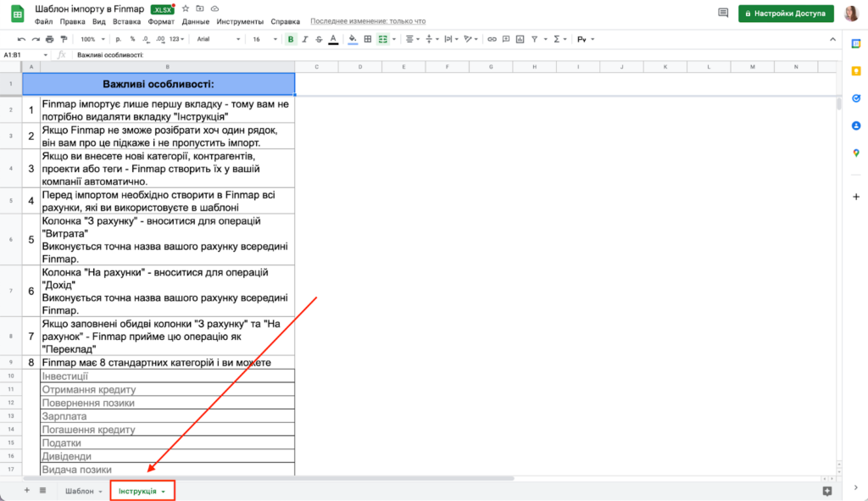Open the comment history icon
The height and width of the screenshot is (501, 868).
(723, 13)
